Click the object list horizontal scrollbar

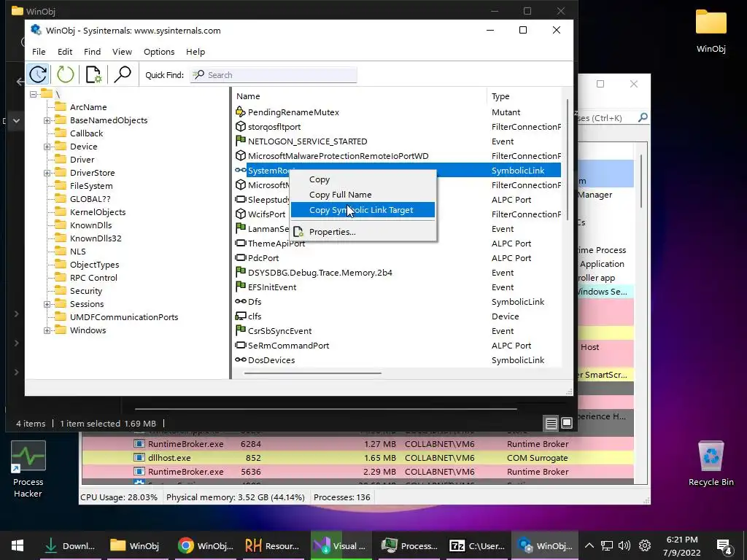click(312, 373)
